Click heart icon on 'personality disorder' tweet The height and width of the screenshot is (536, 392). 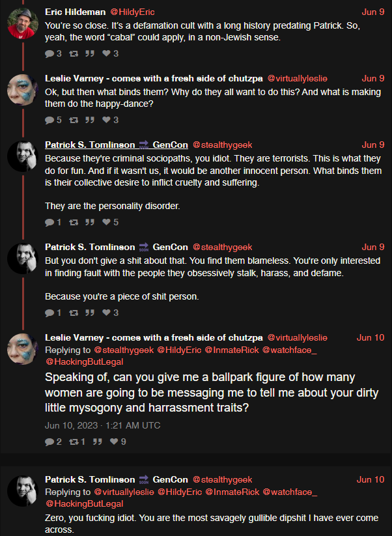107,222
